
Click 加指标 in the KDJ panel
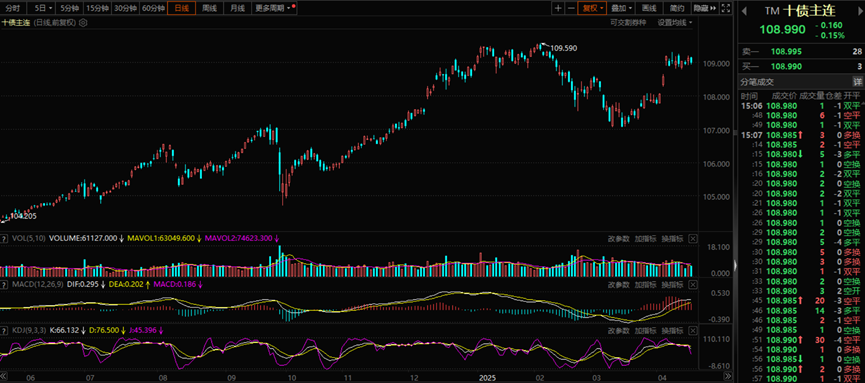point(645,331)
